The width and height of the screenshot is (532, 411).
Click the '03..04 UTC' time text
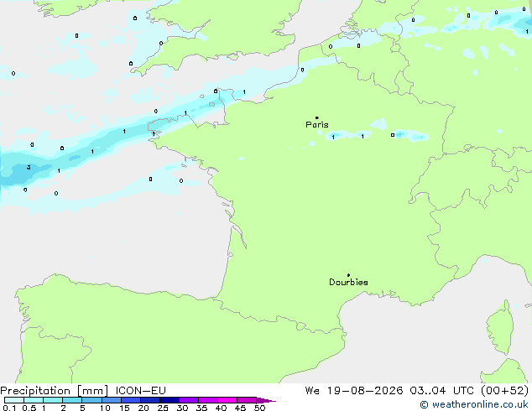coord(441,391)
